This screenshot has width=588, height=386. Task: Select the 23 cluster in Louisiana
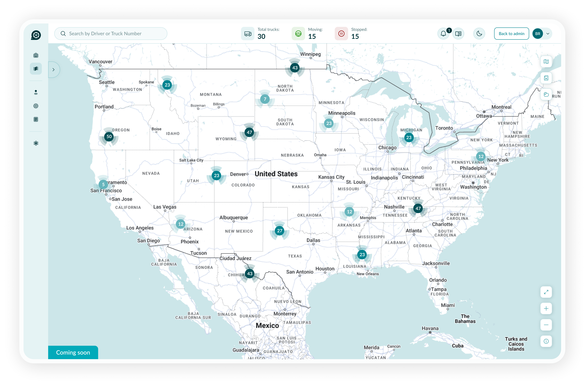[362, 254]
